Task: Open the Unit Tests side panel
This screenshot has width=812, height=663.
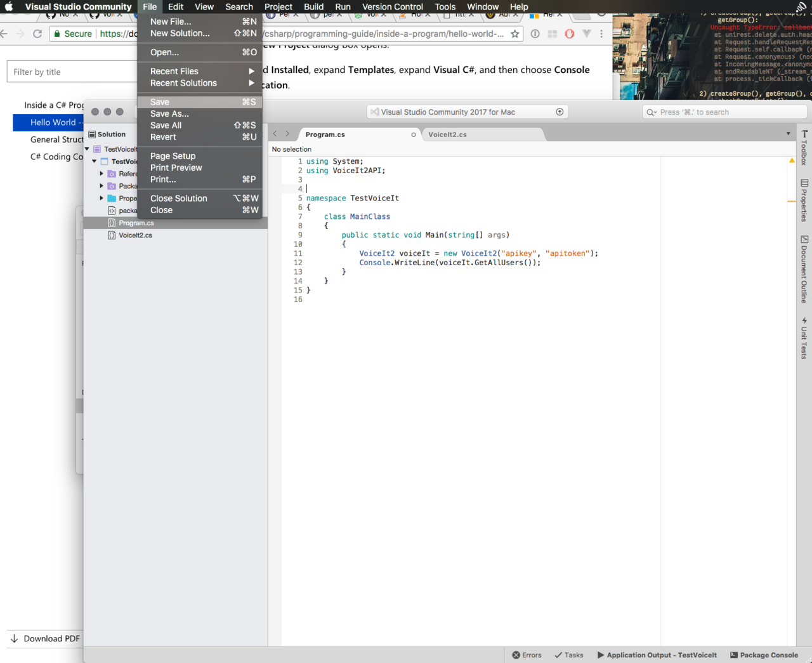Action: [804, 338]
